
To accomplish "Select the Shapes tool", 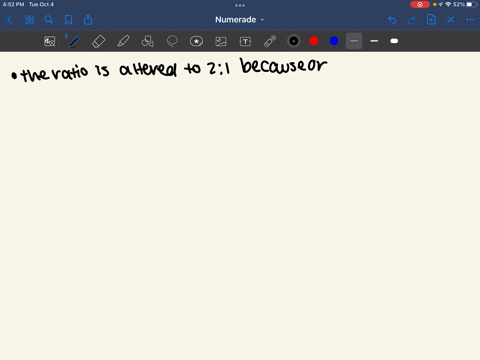I will click(147, 41).
